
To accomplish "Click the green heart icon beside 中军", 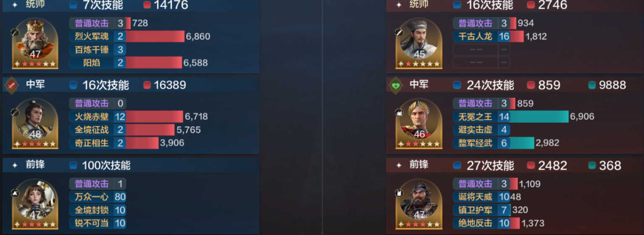I will tap(395, 85).
